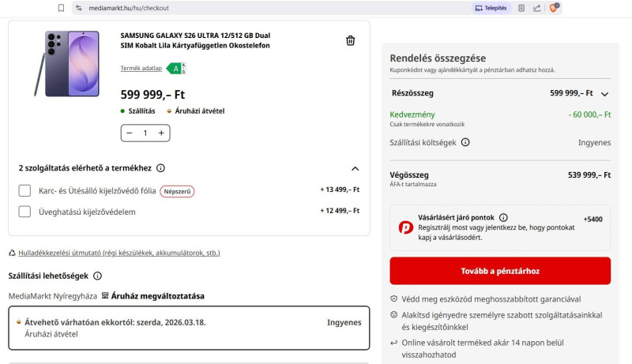
Task: Open the Termék adatlap link
Action: (x=141, y=69)
